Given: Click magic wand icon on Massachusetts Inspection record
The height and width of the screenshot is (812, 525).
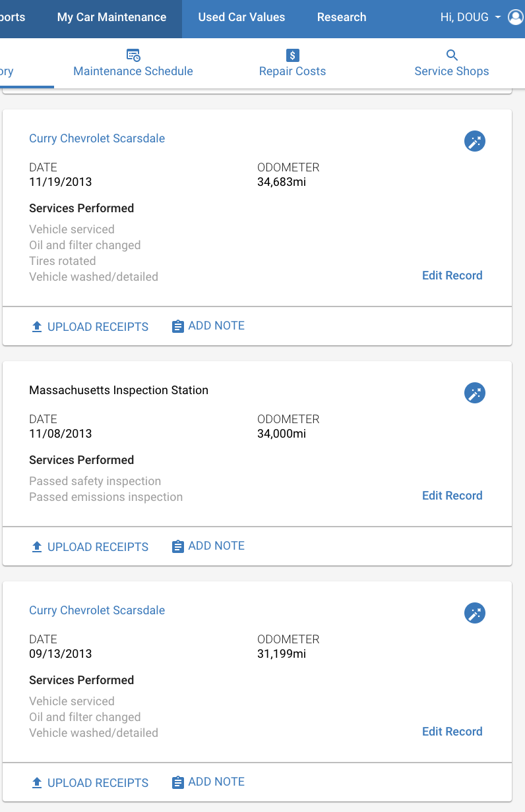Looking at the screenshot, I should (475, 393).
